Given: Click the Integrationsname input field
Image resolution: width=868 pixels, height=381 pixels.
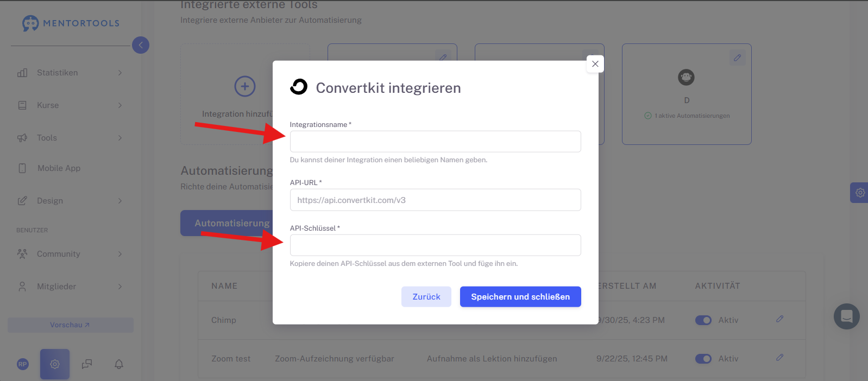Looking at the screenshot, I should [x=435, y=142].
